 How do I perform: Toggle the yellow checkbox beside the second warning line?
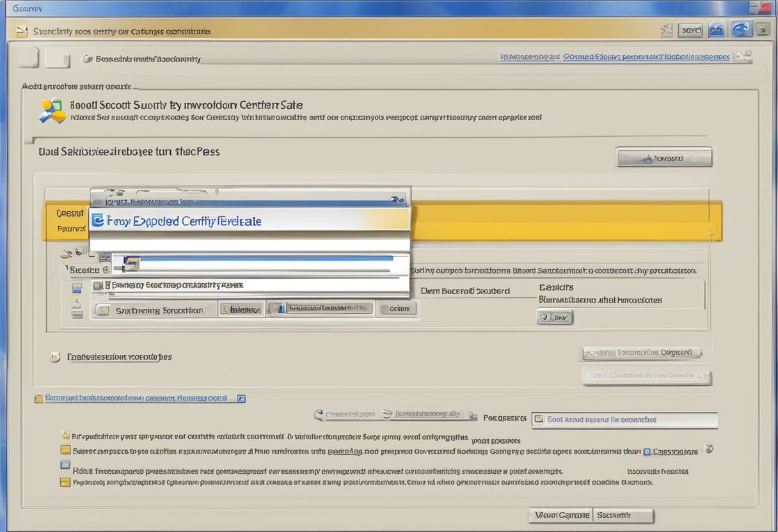(66, 450)
